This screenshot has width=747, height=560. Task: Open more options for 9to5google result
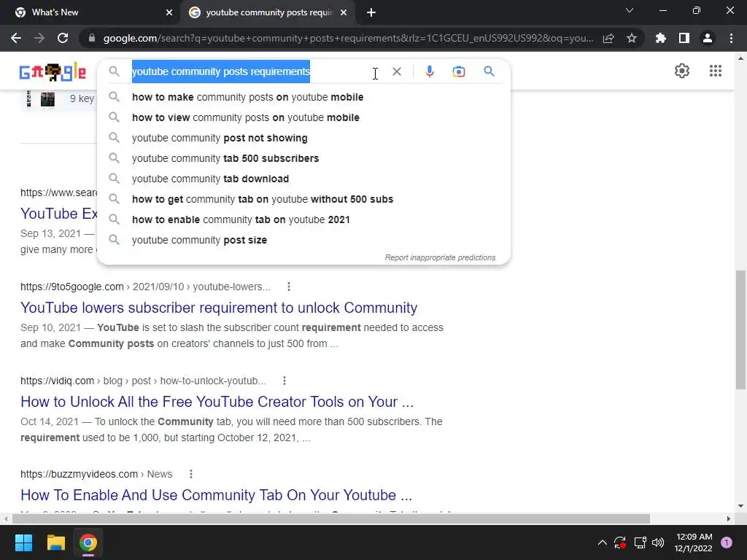coord(289,287)
